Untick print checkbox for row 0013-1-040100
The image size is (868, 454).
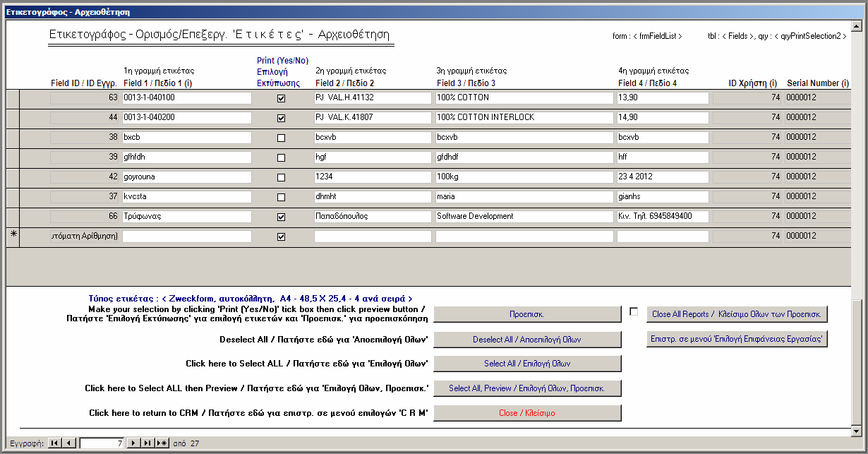(282, 99)
